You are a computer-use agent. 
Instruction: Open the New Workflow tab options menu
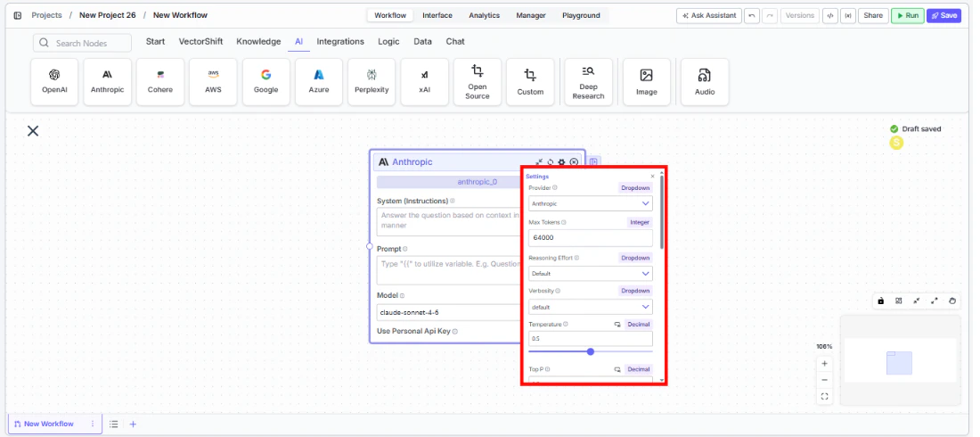93,424
